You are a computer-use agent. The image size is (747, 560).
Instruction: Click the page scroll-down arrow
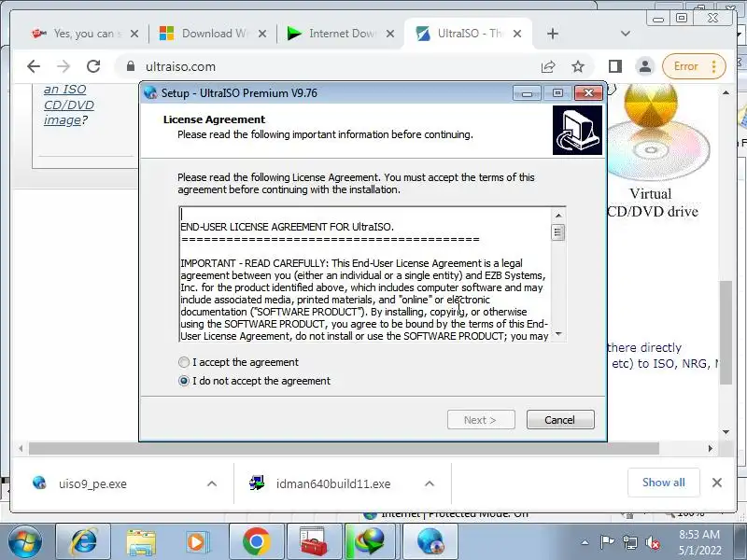726,432
